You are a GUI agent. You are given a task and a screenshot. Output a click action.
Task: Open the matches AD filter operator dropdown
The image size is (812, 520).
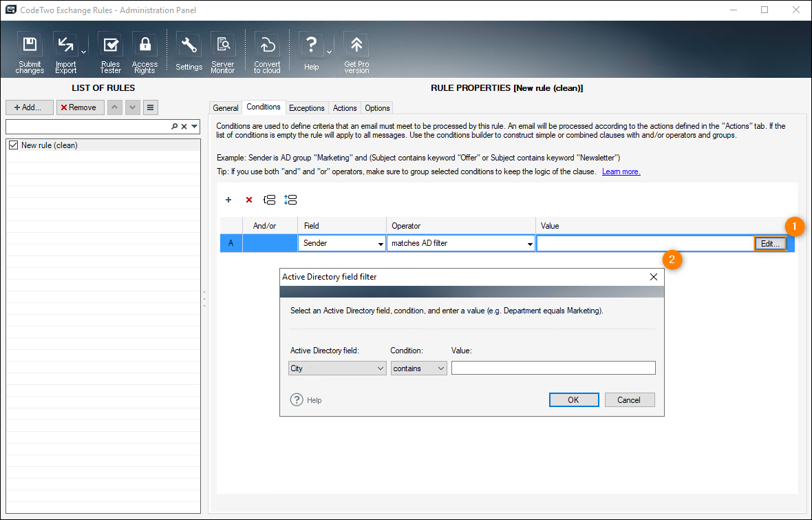pos(530,244)
